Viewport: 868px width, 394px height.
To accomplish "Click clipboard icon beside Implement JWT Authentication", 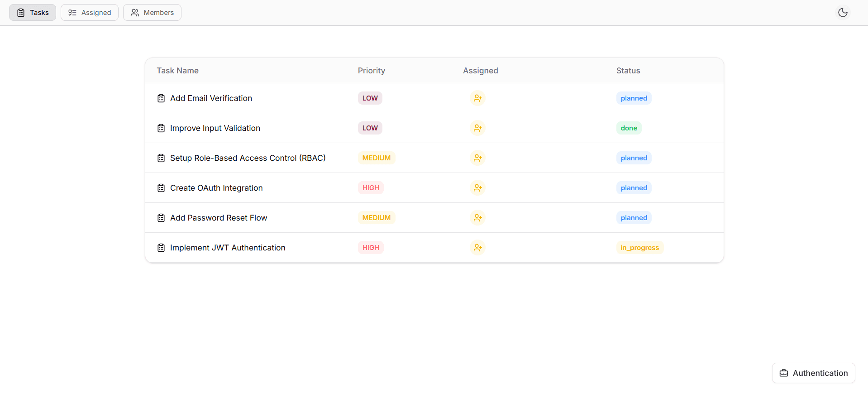I will pos(161,248).
